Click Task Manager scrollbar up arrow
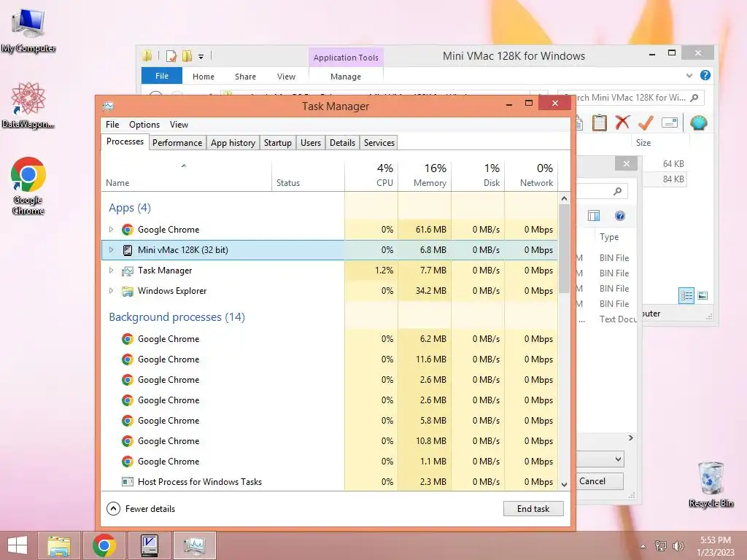This screenshot has height=560, width=747. 564,198
